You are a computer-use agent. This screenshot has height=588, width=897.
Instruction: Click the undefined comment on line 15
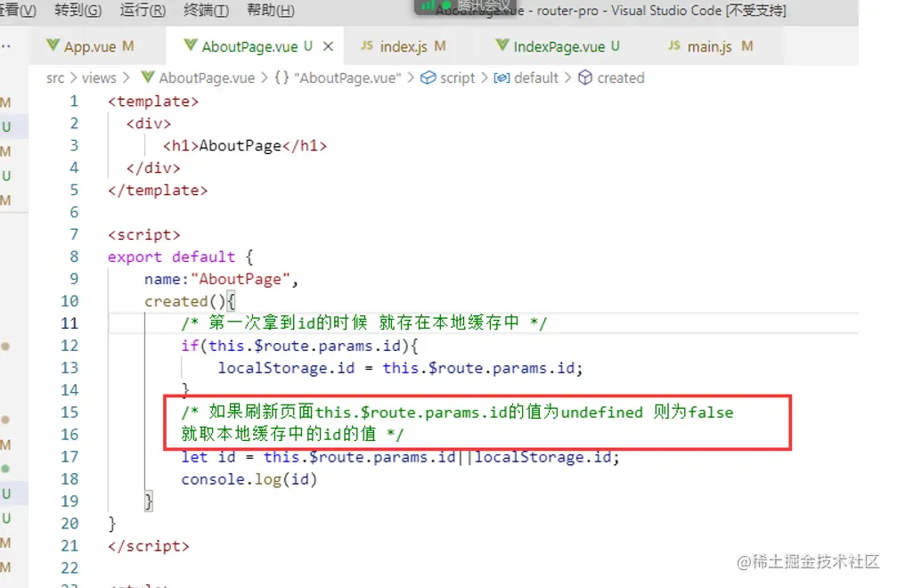457,412
